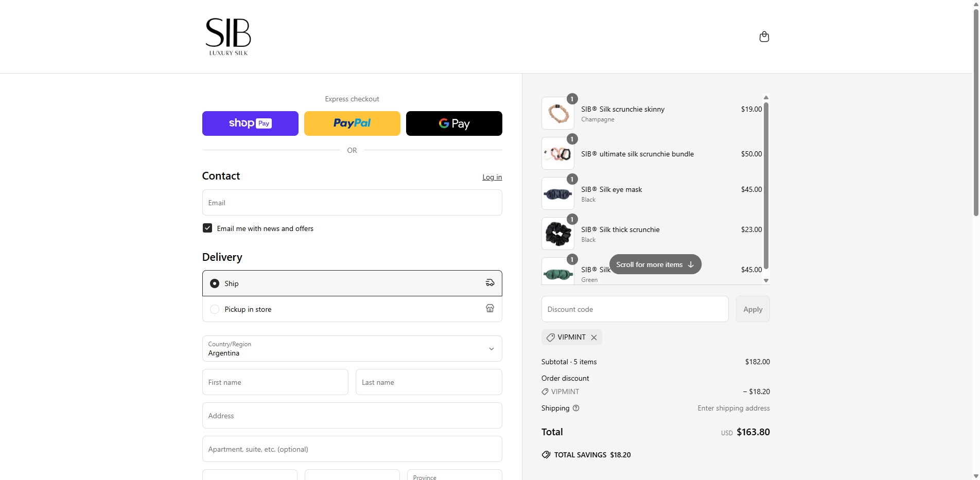
Task: Focus the Last name field
Action: (429, 382)
